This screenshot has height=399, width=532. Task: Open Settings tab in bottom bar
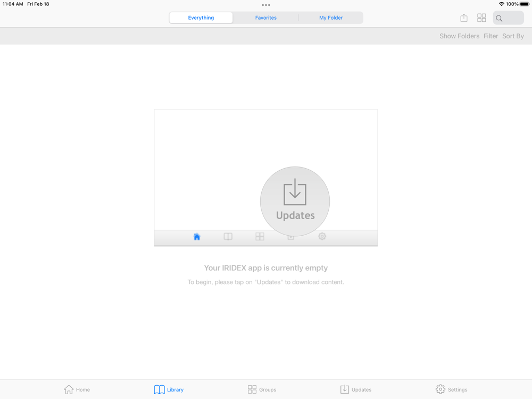pos(451,389)
